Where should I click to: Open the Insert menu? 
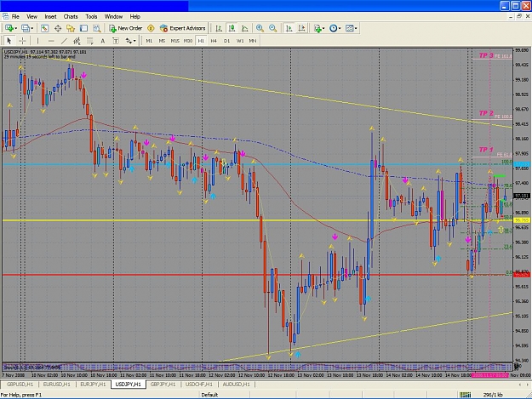50,16
